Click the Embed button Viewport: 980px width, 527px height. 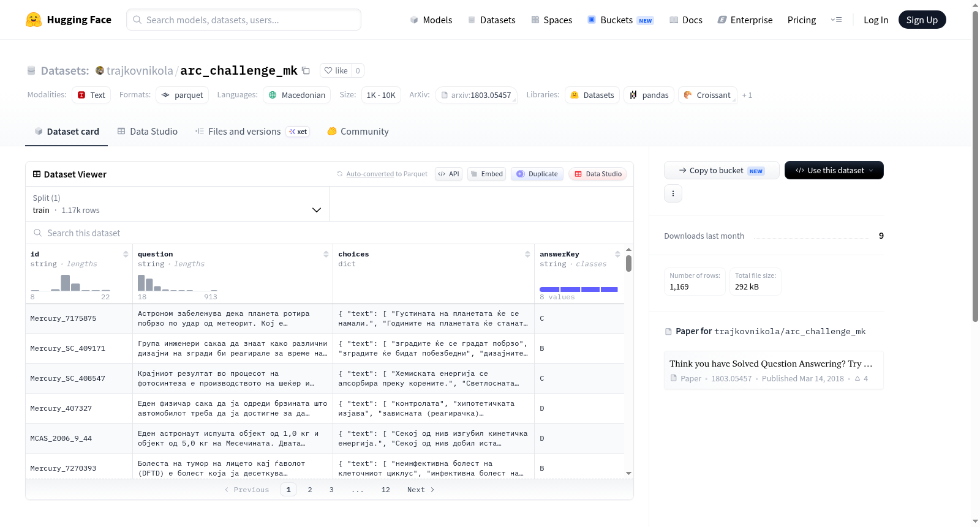pos(487,174)
